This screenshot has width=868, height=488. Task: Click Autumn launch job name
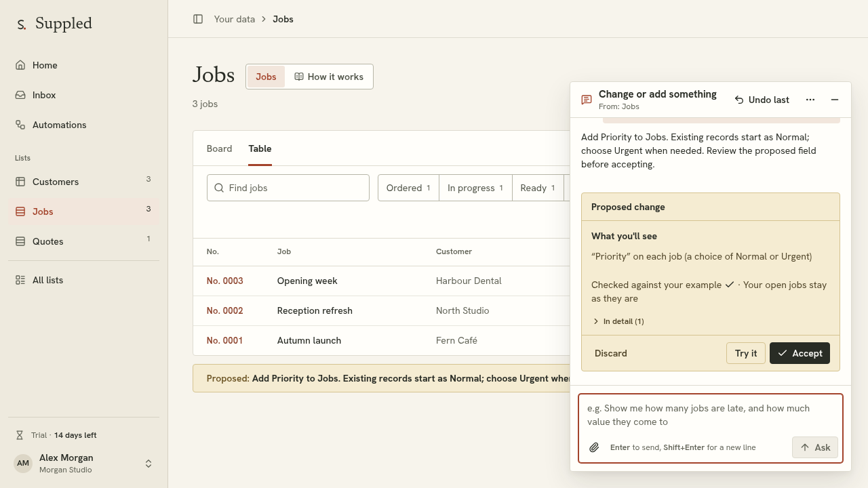309,340
